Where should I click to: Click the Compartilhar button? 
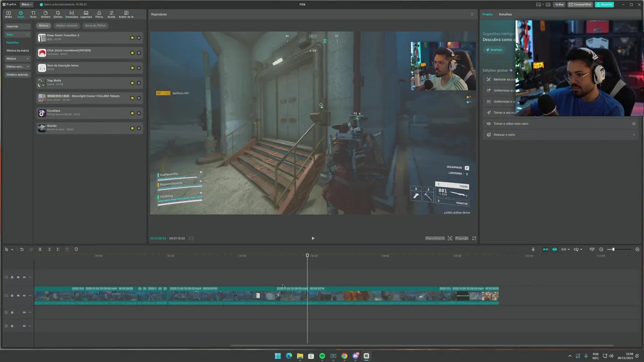(x=580, y=5)
